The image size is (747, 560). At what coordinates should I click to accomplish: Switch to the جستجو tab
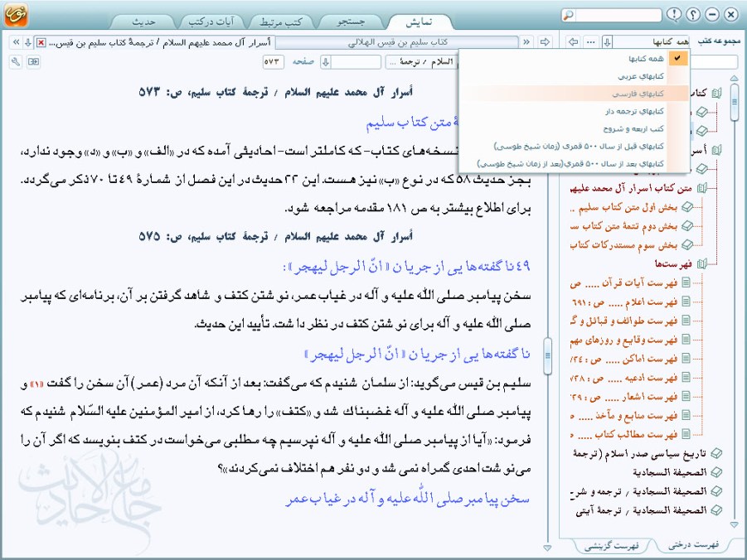coord(351,22)
